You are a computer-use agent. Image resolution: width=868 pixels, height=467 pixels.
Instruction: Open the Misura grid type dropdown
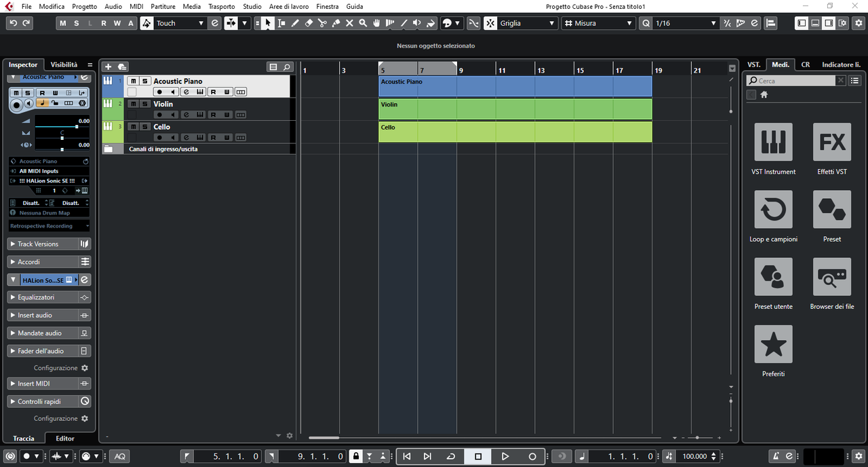pos(598,23)
